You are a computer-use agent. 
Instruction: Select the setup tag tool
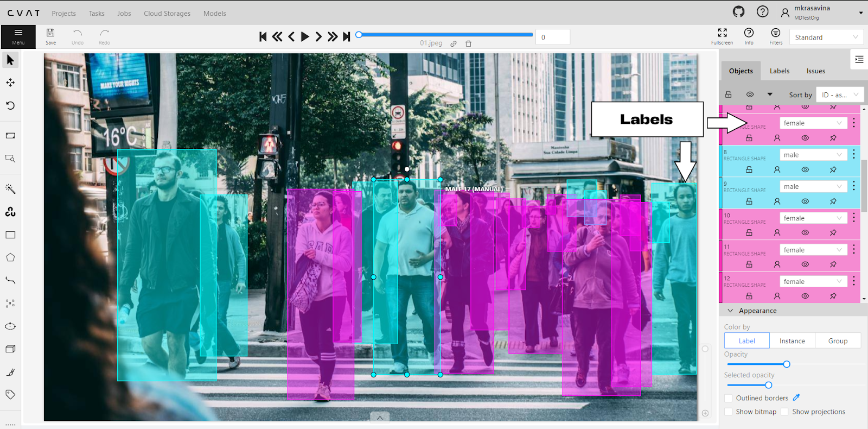coord(10,394)
